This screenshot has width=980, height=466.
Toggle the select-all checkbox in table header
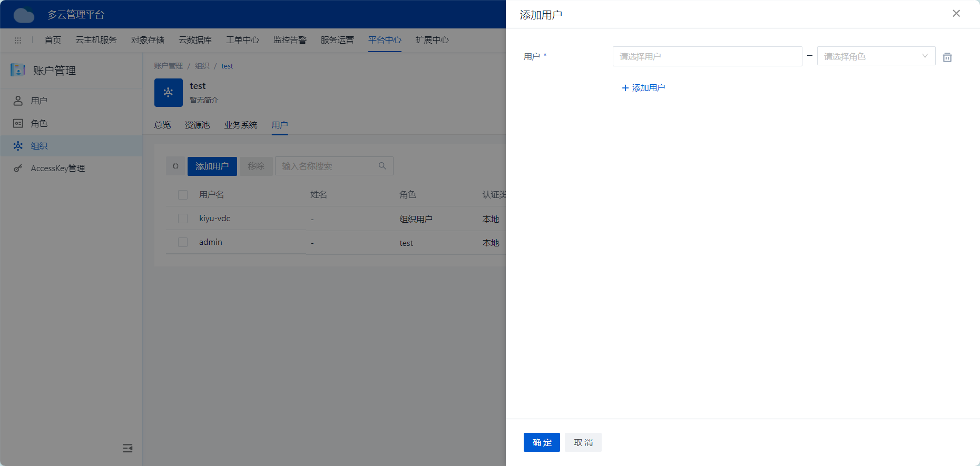(183, 195)
